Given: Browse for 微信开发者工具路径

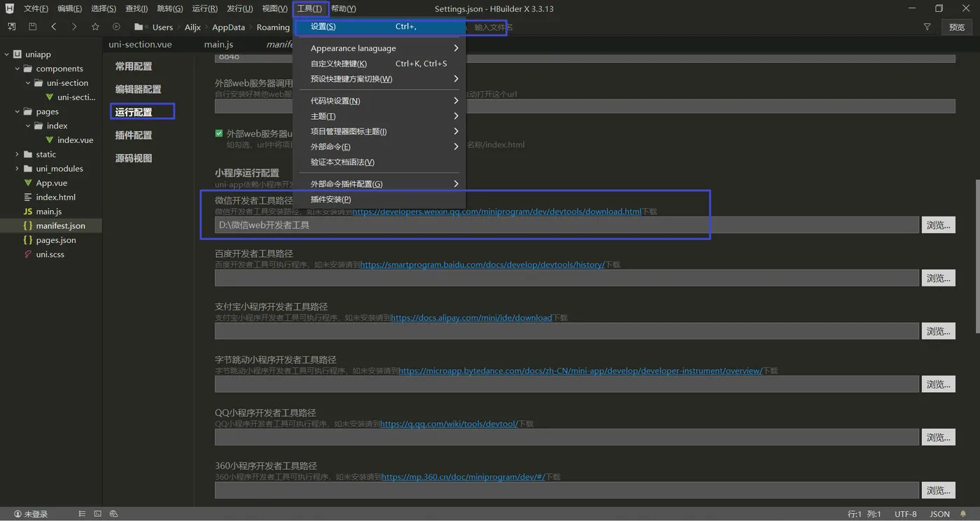Looking at the screenshot, I should 938,225.
